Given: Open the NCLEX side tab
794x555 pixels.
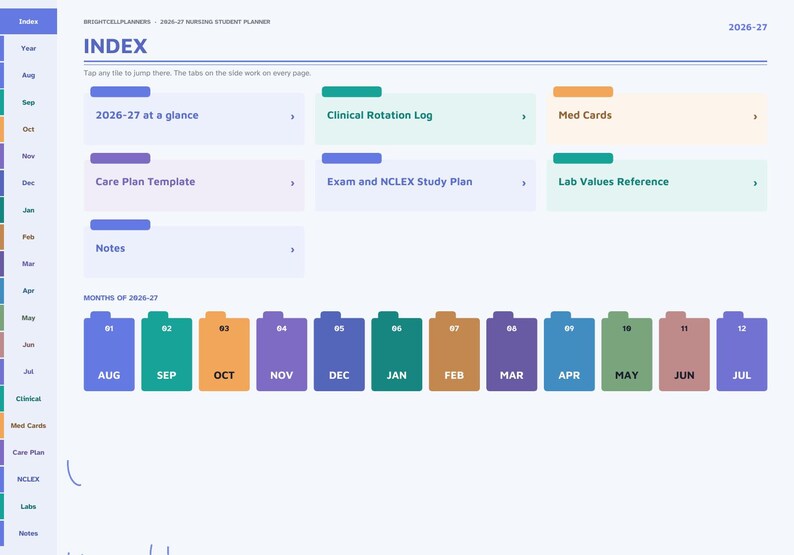Looking at the screenshot, I should (x=28, y=479).
